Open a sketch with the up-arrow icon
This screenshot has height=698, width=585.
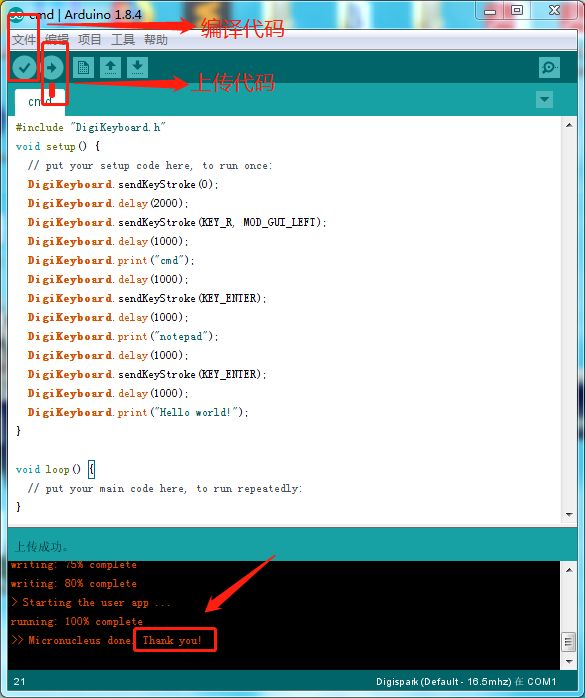click(110, 68)
